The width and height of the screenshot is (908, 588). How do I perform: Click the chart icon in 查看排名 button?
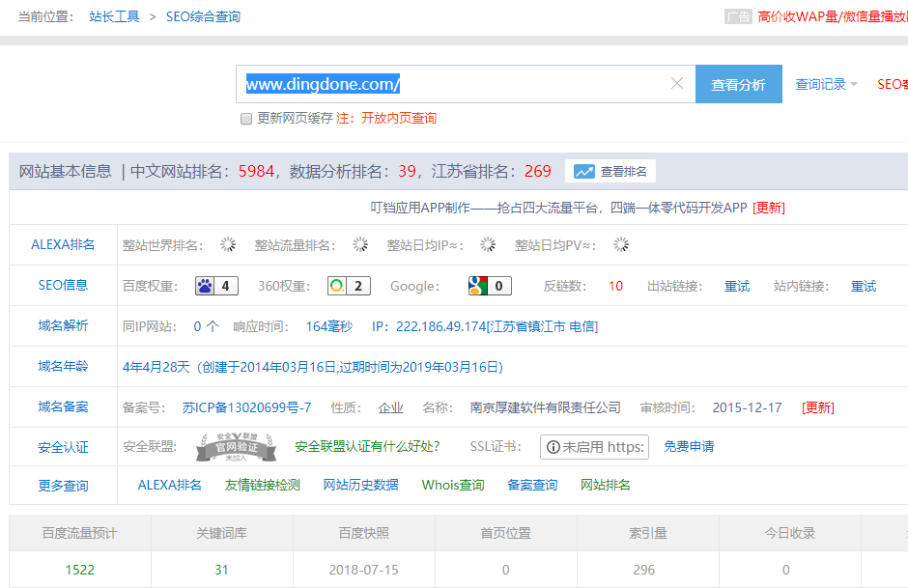(x=583, y=171)
